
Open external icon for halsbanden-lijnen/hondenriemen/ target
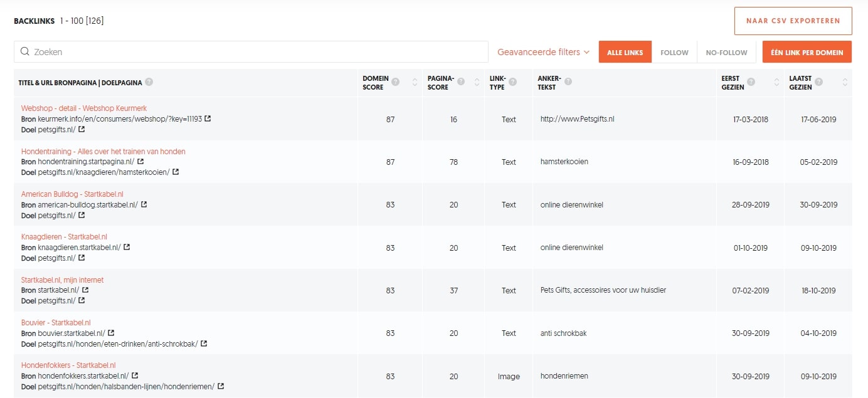[x=221, y=386]
